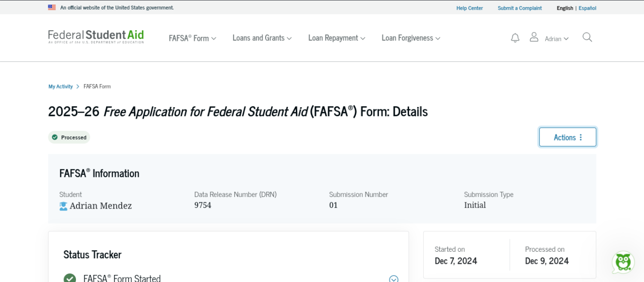Open the site search magnifier
Screen dimensions: 644x282
click(x=587, y=37)
